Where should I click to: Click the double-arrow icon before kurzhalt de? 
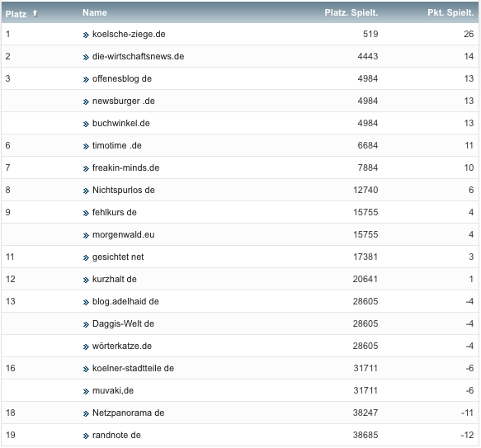86,281
